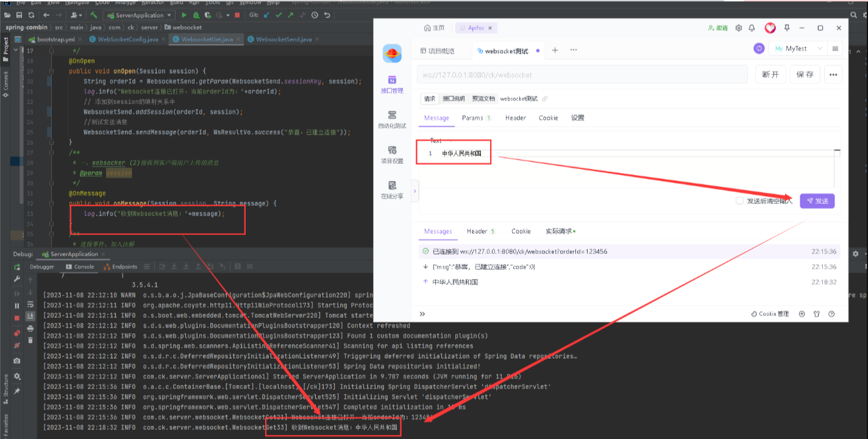This screenshot has width=868, height=439.
Task: Click the Git commit checkmark icon
Action: [279, 15]
